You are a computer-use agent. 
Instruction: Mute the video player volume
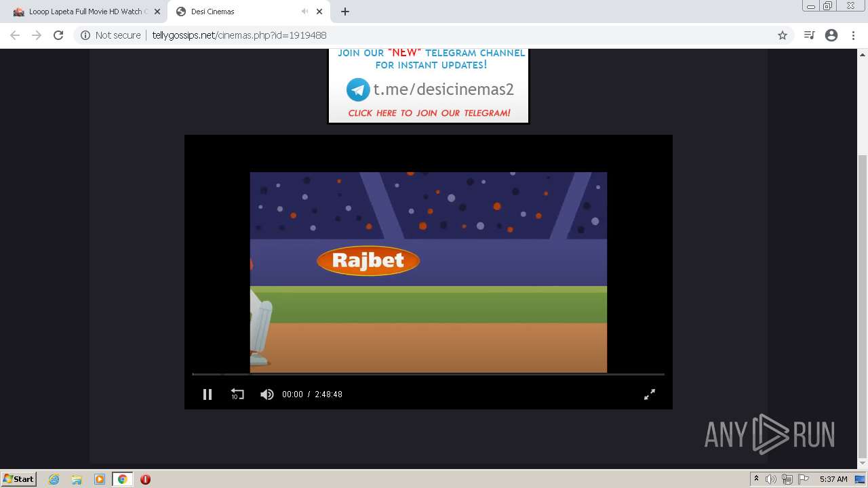pyautogui.click(x=267, y=394)
